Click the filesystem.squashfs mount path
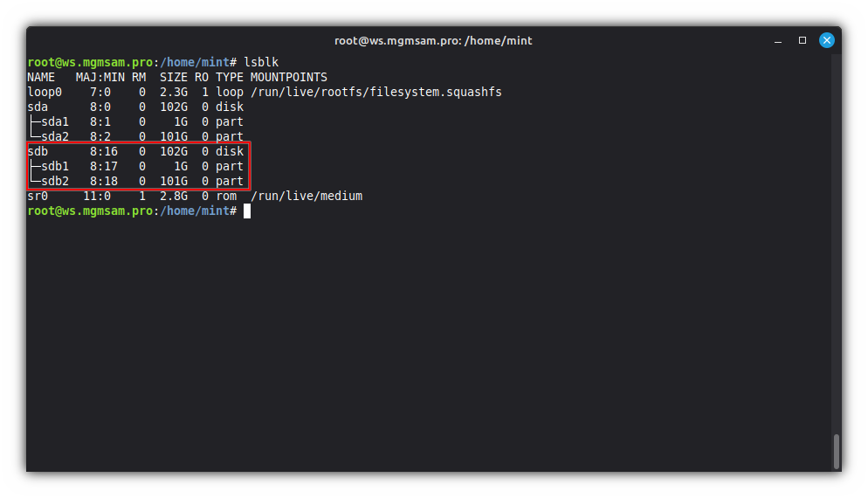The image size is (868, 498). (375, 92)
